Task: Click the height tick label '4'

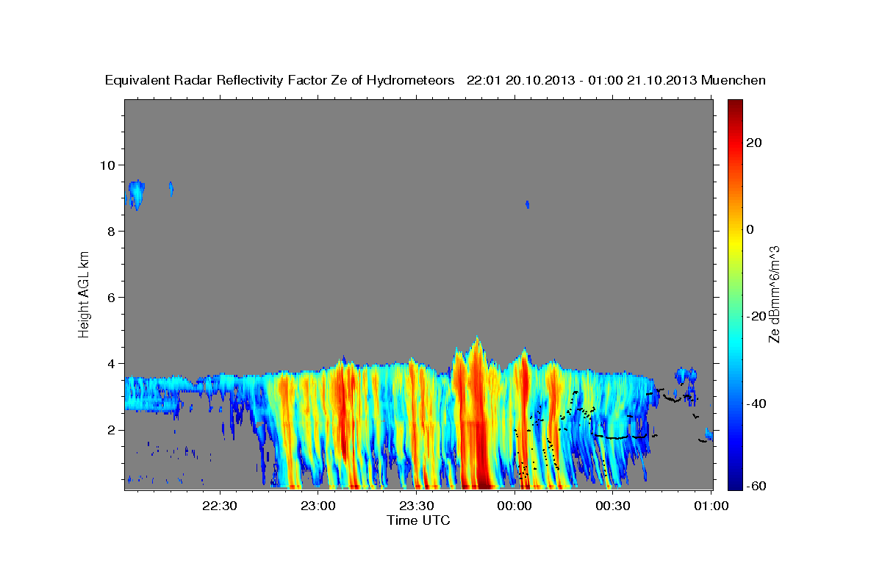Action: pyautogui.click(x=113, y=363)
